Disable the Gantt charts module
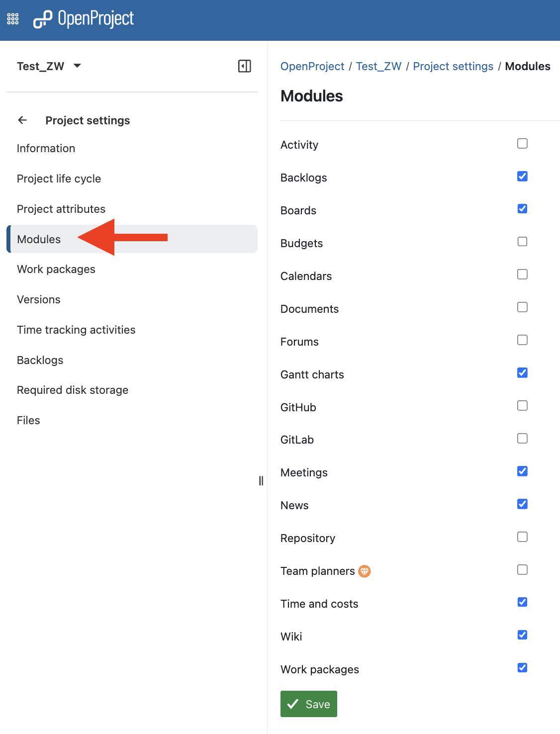Screen dimensions: 560x734 (522, 373)
